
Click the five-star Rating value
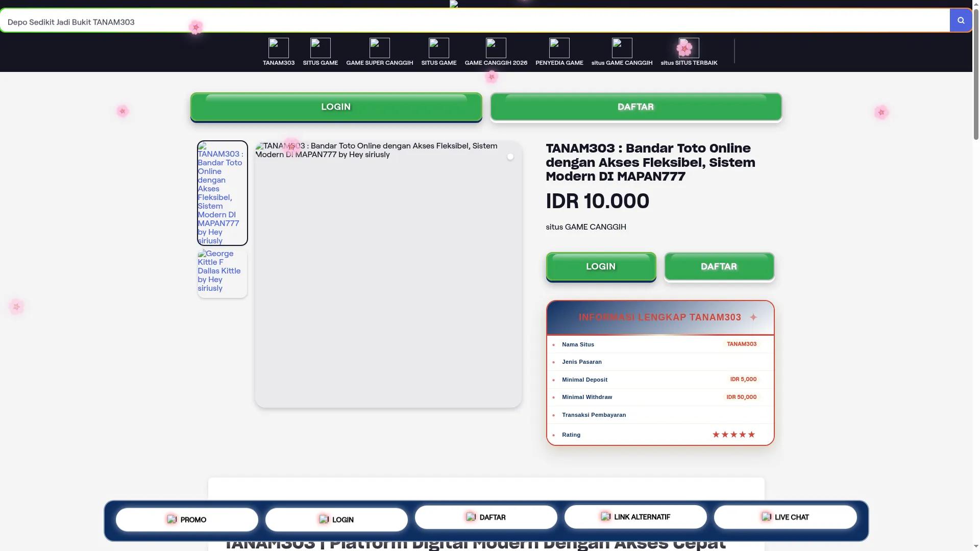(733, 435)
